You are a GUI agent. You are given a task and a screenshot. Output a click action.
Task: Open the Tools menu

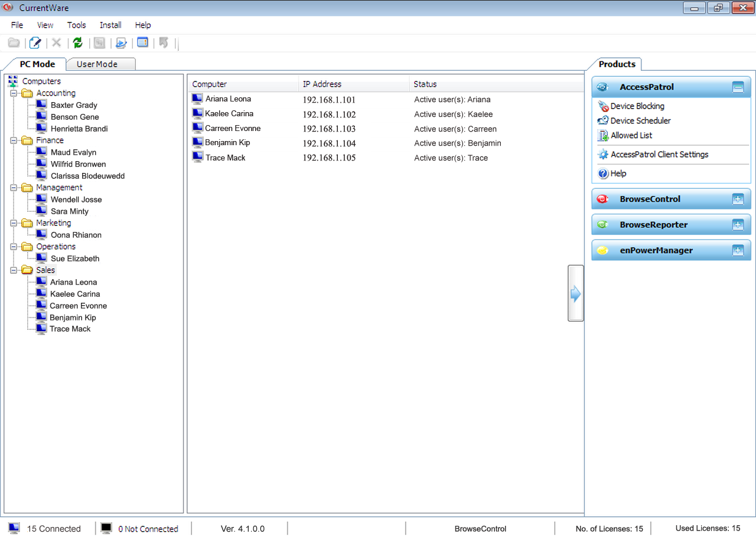coord(76,25)
